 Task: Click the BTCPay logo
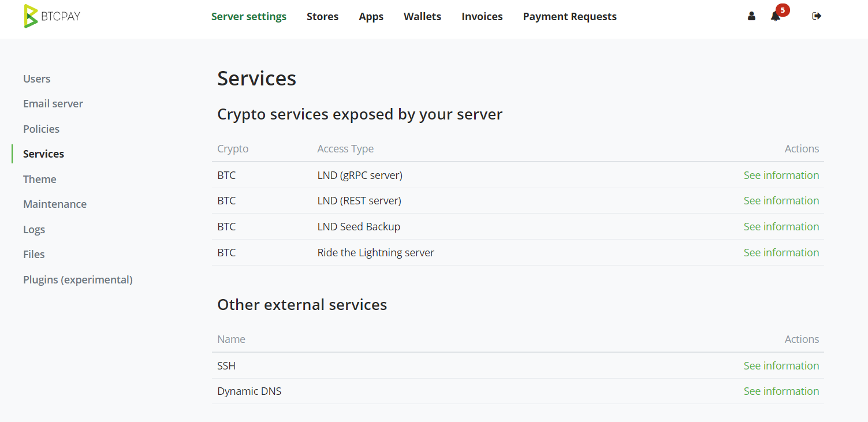52,16
